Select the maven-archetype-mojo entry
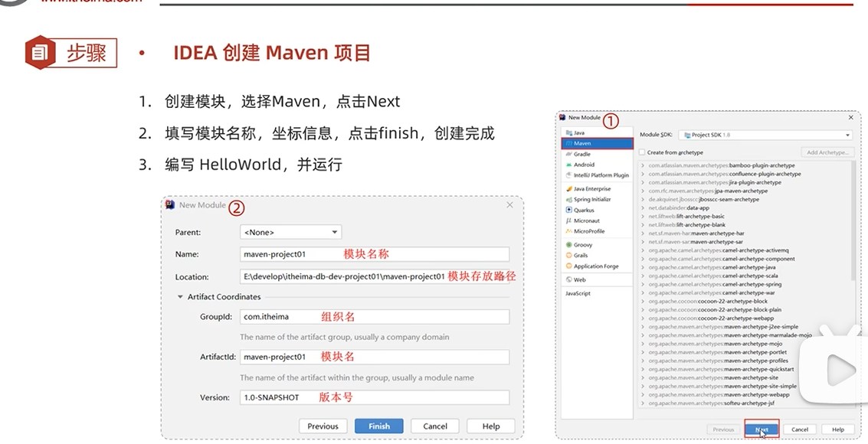 tap(716, 344)
